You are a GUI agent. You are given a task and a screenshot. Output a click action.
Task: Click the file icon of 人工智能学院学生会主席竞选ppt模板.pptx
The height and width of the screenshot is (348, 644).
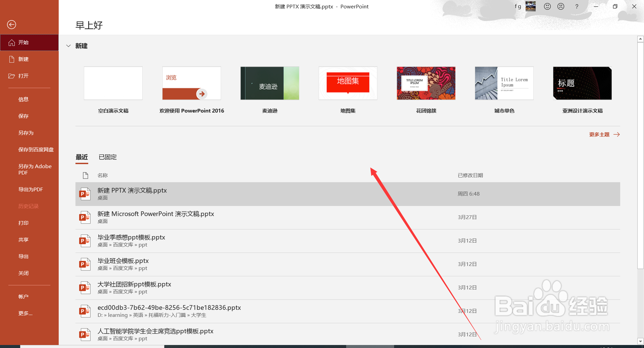85,335
